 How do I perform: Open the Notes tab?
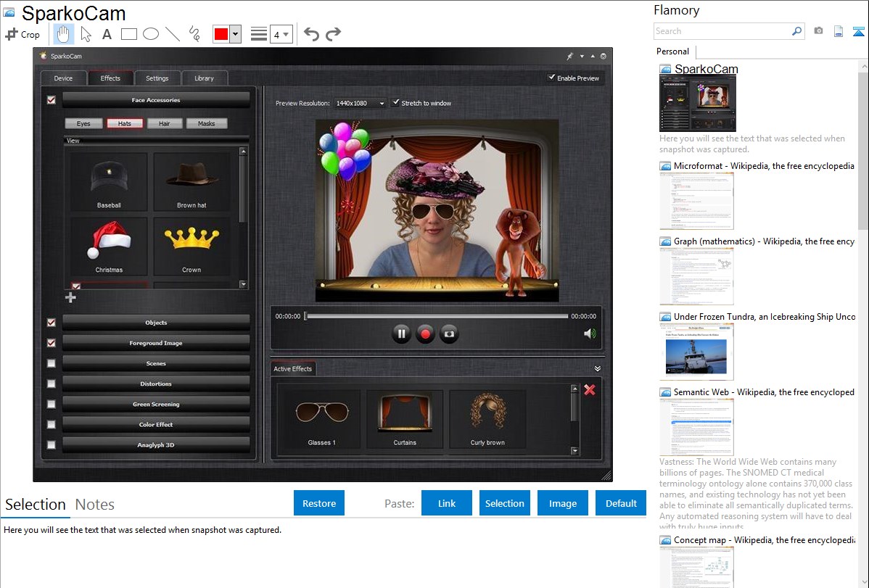point(95,505)
